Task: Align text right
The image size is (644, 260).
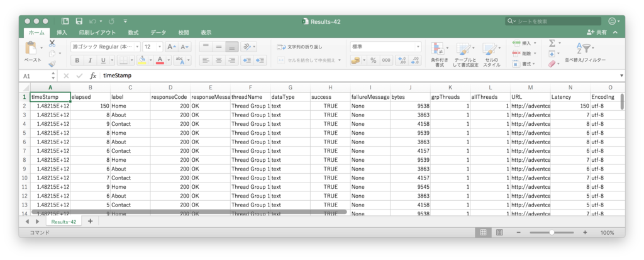Action: tap(232, 60)
